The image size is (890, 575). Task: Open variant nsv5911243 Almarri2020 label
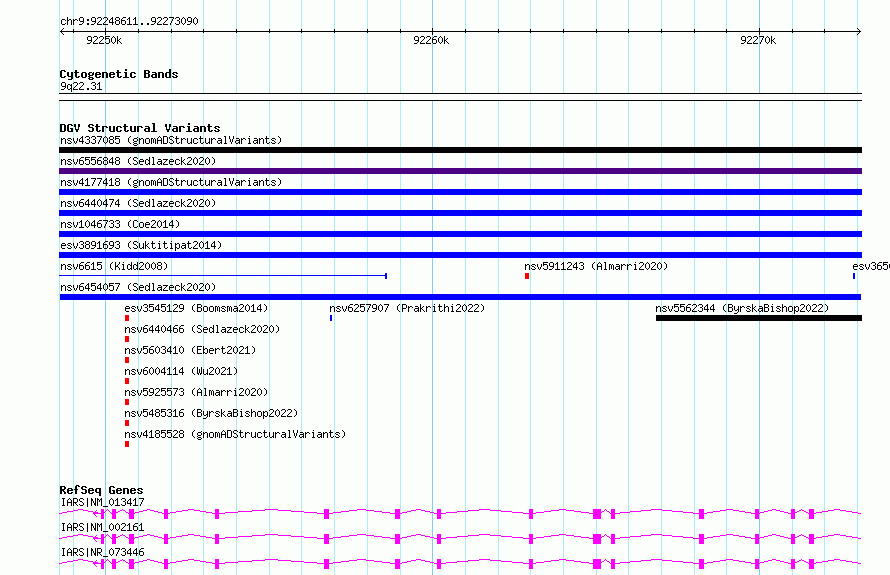click(x=596, y=266)
